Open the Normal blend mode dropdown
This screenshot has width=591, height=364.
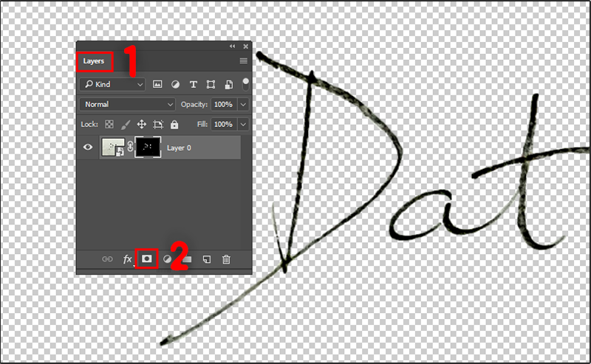(127, 104)
